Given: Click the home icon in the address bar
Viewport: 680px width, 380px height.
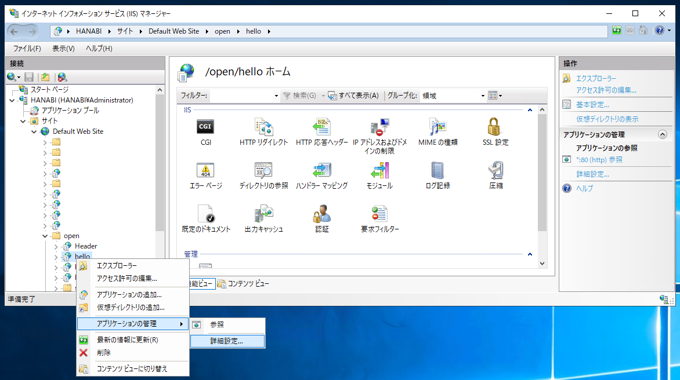Looking at the screenshot, I should coord(643,30).
